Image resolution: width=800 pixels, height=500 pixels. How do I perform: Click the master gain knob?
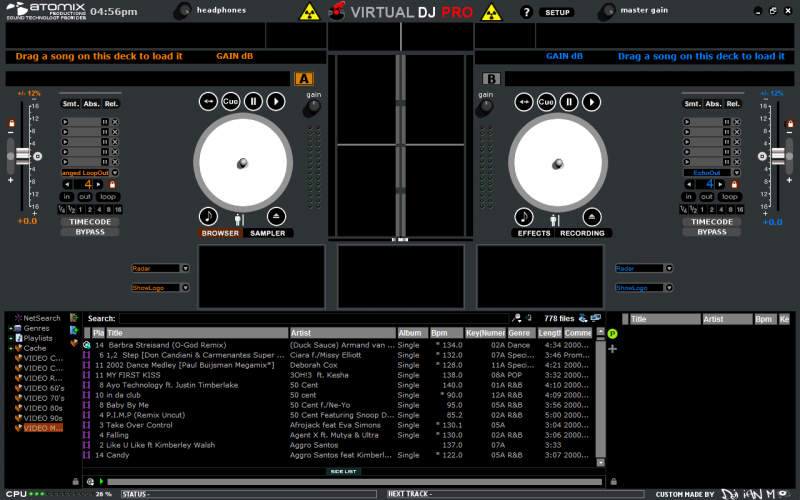click(x=607, y=11)
